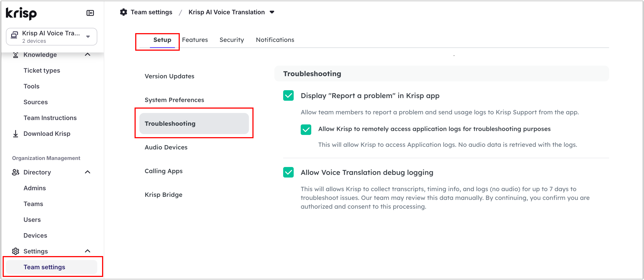
Task: Click the Settings gear icon in sidebar
Action: pos(16,251)
